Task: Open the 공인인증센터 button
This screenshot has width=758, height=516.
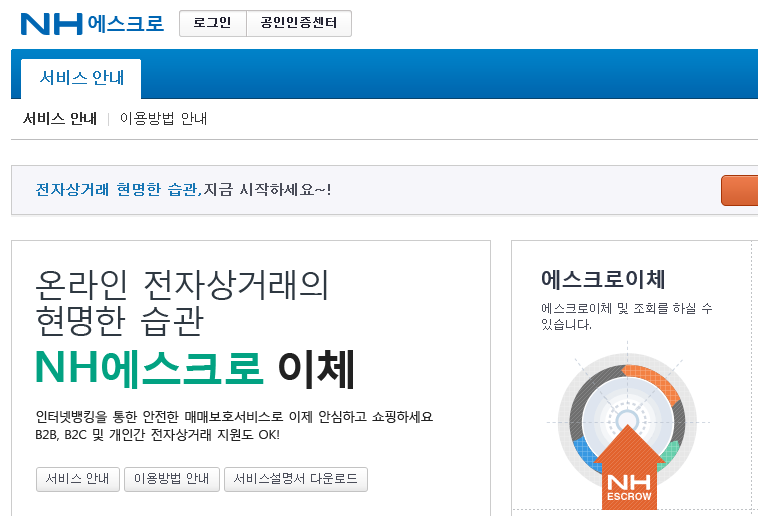Action: coord(299,23)
